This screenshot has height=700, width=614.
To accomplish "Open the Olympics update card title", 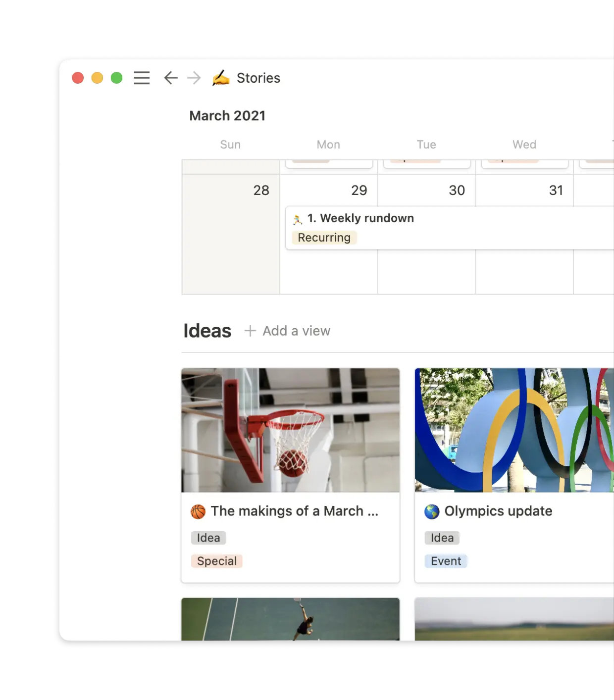I will (x=498, y=511).
